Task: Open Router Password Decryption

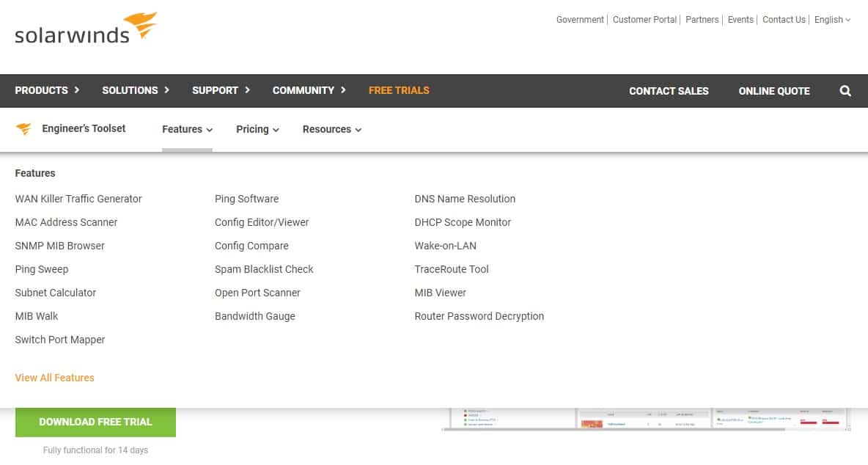Action: click(x=479, y=316)
